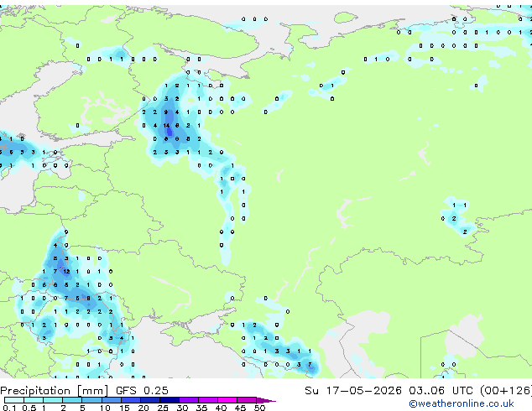Viewport: 532px width, 411px height.
Task: Click the 0.5–1 mm legend color box
Action: 34,400
